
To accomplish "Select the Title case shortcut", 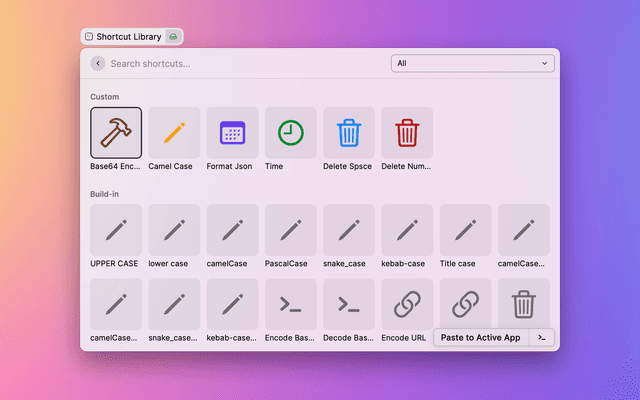I will tap(465, 230).
